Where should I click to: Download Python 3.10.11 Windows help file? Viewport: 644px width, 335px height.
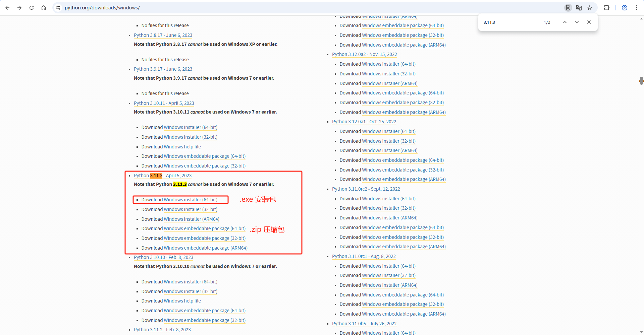point(182,147)
